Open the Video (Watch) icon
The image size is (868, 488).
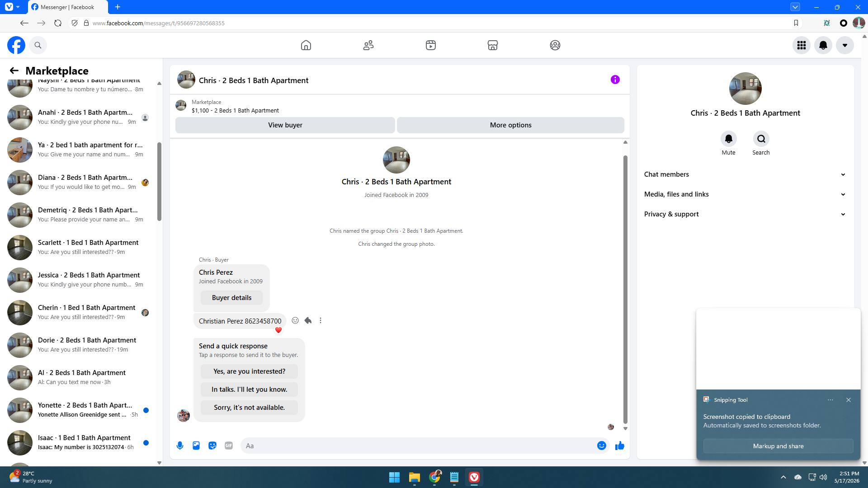(x=431, y=45)
